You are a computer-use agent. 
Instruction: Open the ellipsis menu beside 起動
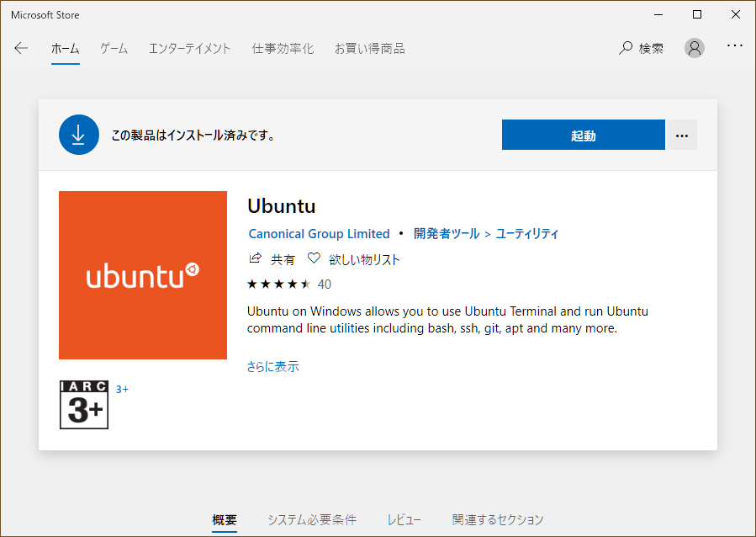[x=681, y=135]
